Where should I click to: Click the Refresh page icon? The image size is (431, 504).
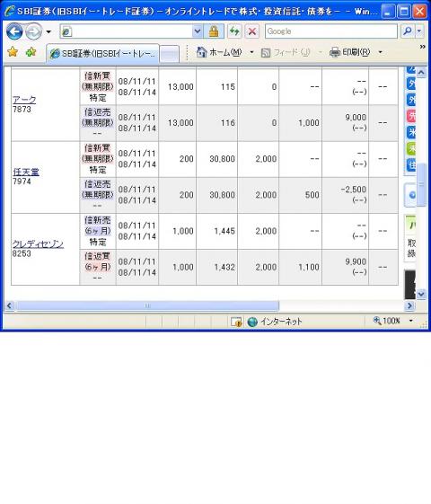(x=234, y=31)
